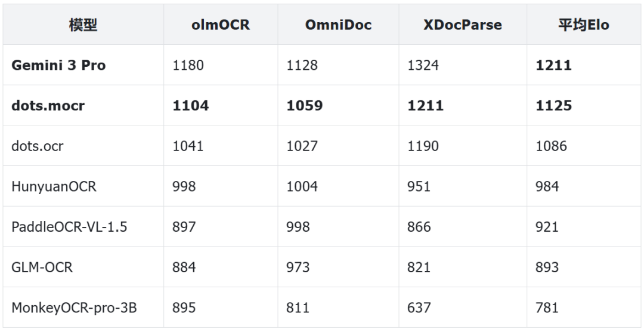Click Gemini 3 Pro's XDocParse score 1324
Viewport: 644px width, 332px height.
click(x=423, y=65)
